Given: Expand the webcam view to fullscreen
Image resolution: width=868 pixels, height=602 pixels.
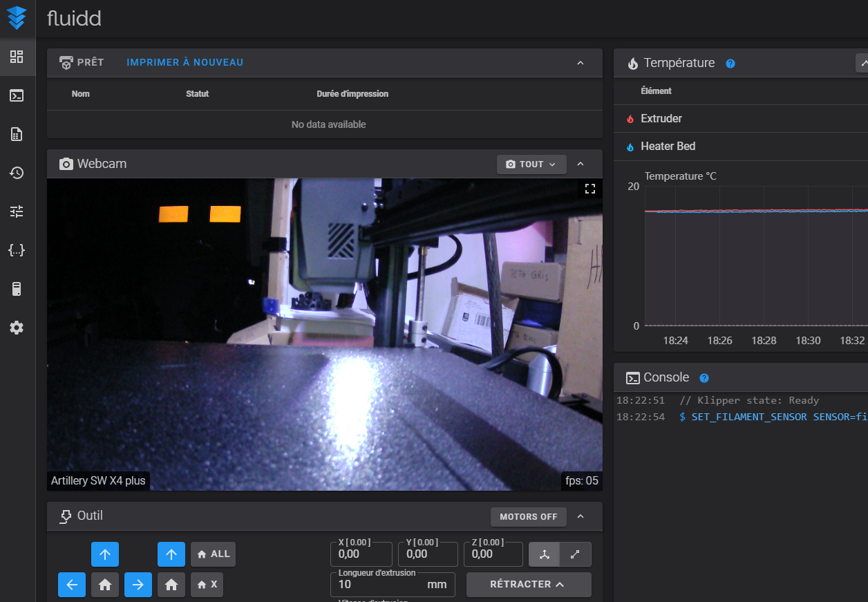Looking at the screenshot, I should click(589, 189).
